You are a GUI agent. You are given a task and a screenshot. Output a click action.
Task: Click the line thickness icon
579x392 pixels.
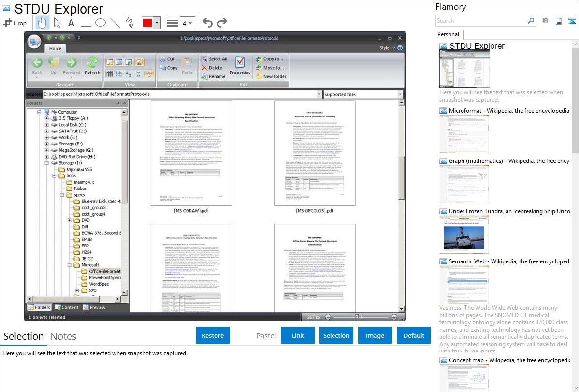tap(173, 23)
